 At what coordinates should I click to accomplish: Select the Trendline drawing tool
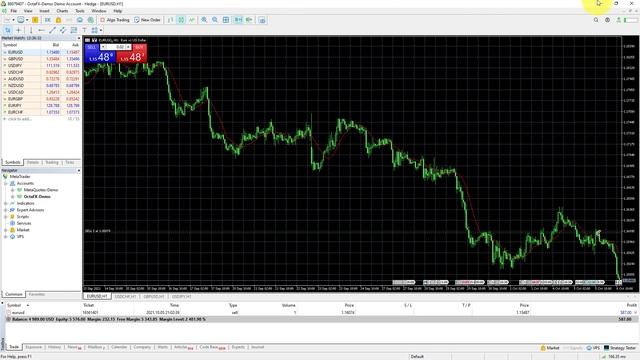(x=52, y=30)
